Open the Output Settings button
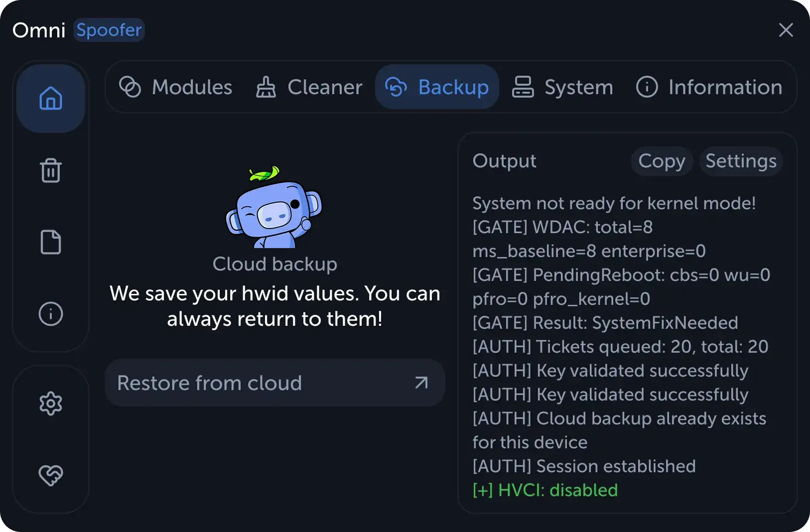The width and height of the screenshot is (810, 532). [x=741, y=161]
